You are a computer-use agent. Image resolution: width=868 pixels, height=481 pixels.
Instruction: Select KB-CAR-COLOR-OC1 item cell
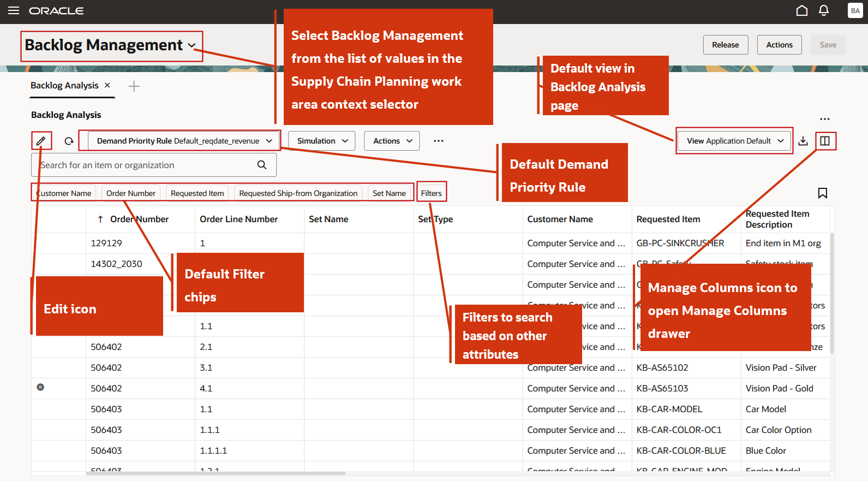click(x=686, y=430)
